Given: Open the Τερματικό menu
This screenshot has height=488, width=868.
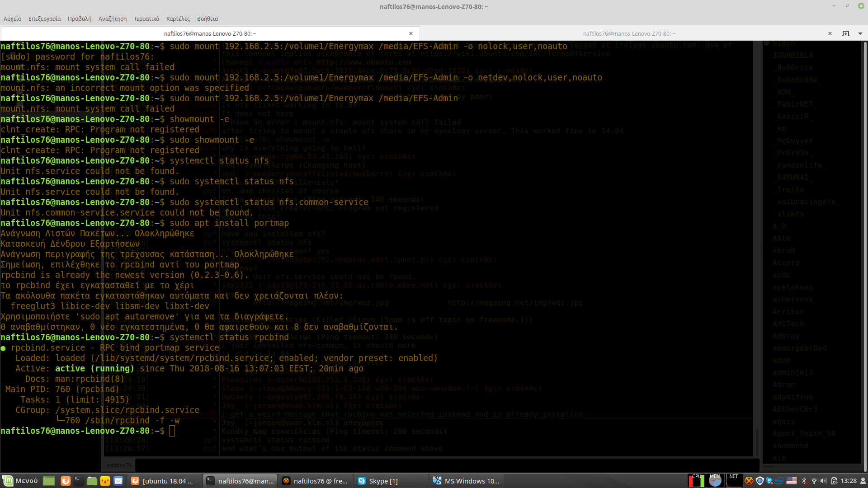Looking at the screenshot, I should 146,19.
